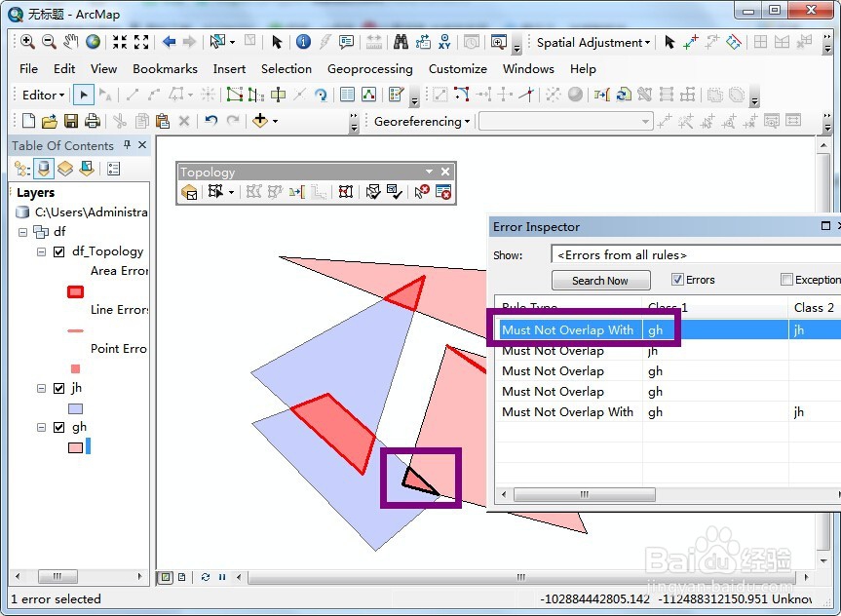This screenshot has width=841, height=616.
Task: Open the Edit menu
Action: pyautogui.click(x=64, y=68)
